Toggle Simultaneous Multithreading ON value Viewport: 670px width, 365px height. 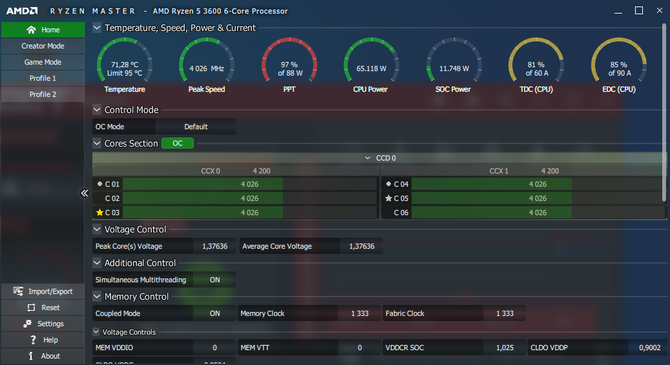[215, 280]
